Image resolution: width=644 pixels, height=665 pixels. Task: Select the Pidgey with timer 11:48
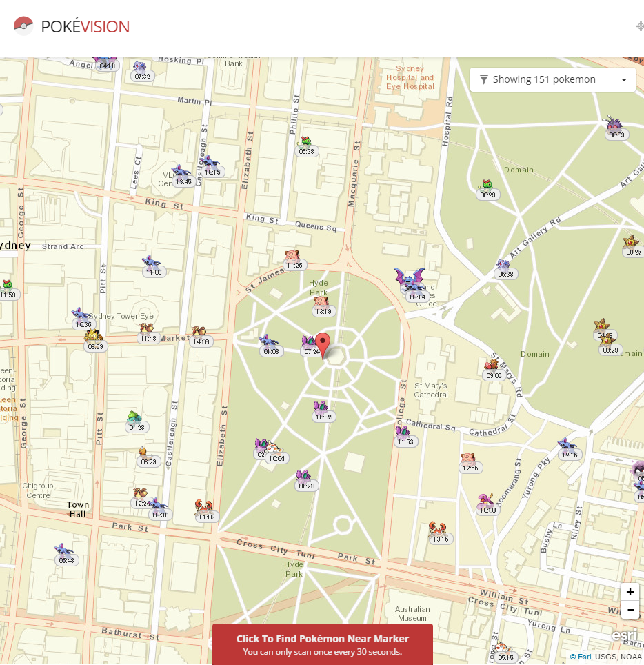pyautogui.click(x=148, y=333)
